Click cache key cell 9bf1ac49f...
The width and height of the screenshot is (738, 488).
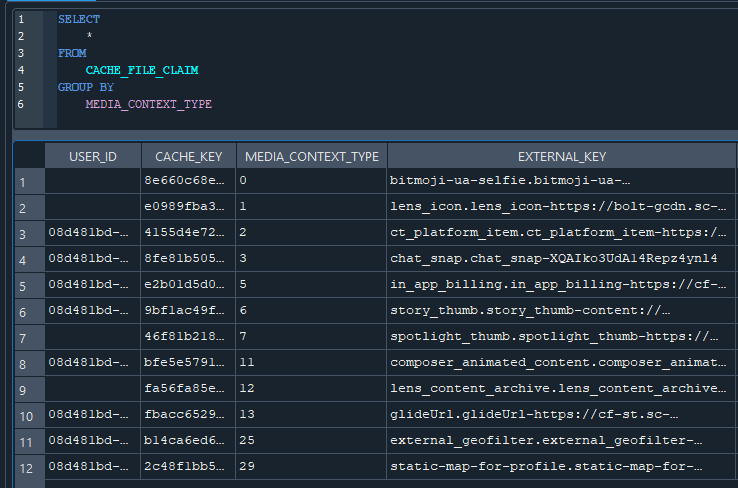188,310
